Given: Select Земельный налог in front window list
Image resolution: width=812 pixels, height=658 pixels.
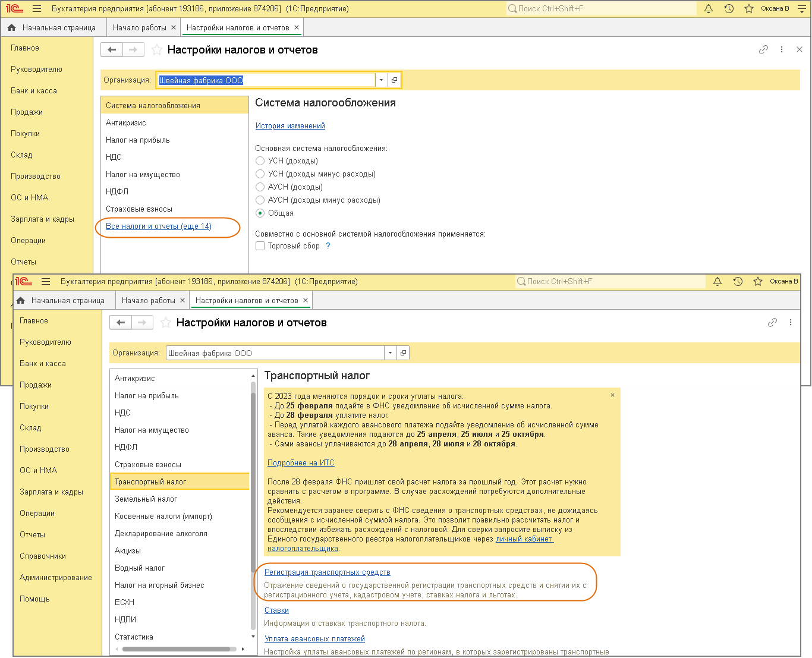Looking at the screenshot, I should [180, 499].
